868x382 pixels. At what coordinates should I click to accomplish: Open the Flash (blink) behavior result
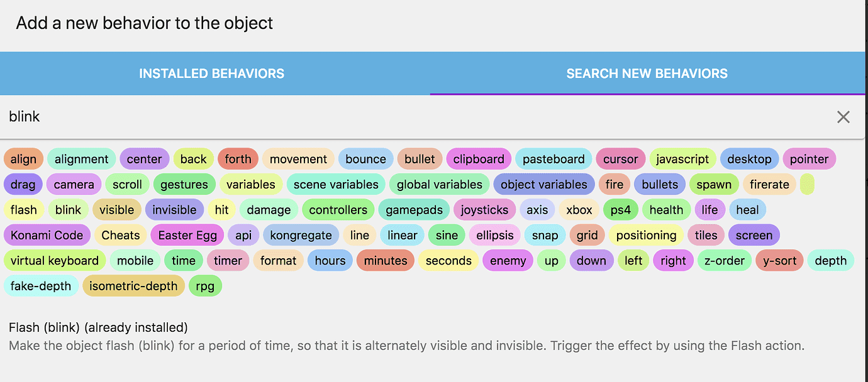point(98,327)
